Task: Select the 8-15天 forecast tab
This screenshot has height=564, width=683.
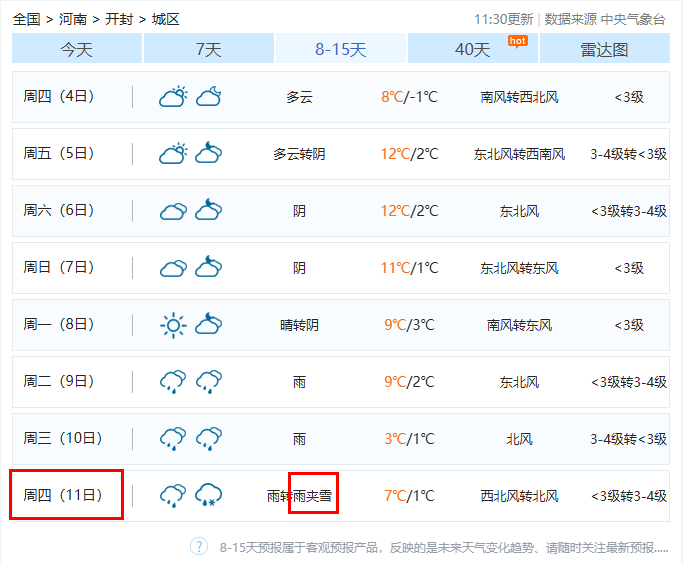Action: click(341, 49)
